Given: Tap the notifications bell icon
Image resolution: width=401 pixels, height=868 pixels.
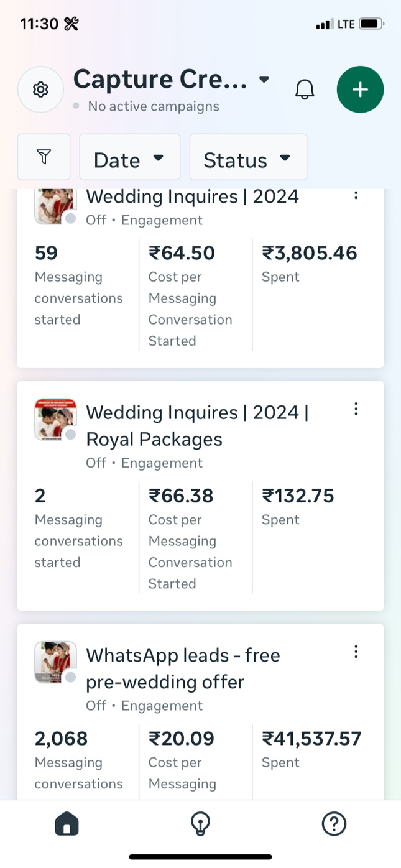Looking at the screenshot, I should point(305,90).
